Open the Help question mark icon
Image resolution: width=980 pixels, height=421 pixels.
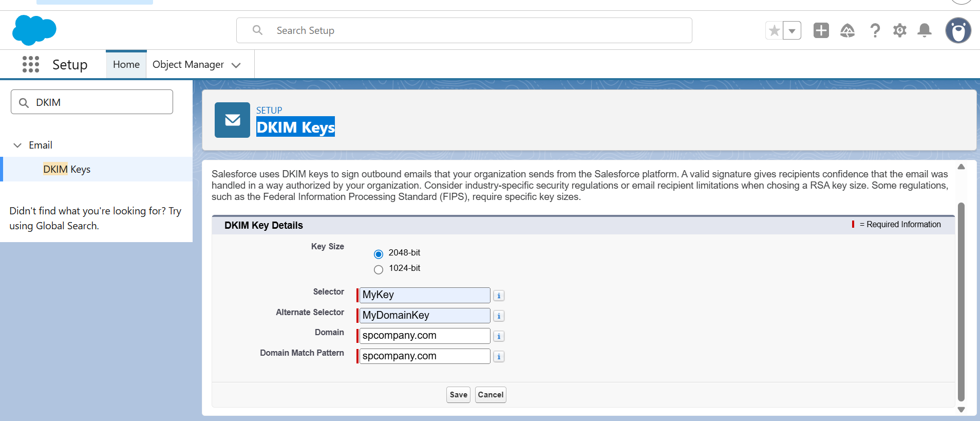click(875, 31)
